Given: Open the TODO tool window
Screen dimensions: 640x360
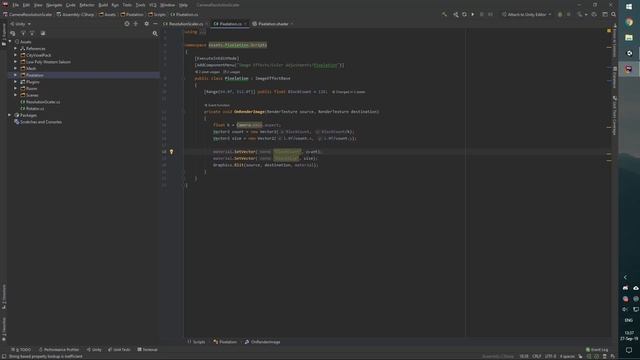Looking at the screenshot, I should point(21,350).
